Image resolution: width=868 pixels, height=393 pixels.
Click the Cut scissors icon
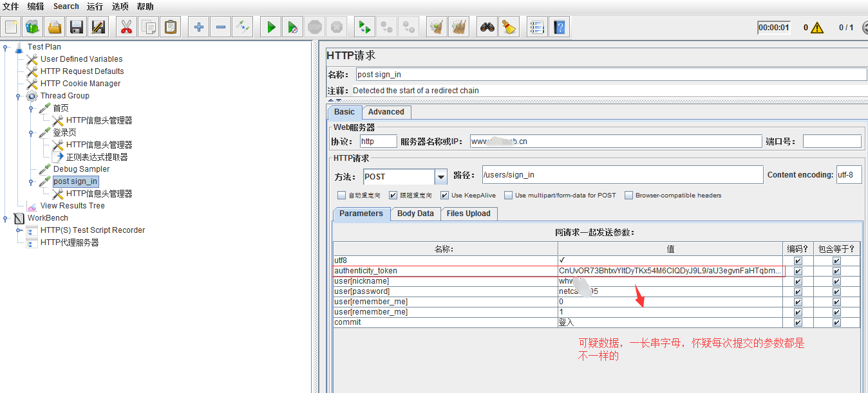coord(126,27)
